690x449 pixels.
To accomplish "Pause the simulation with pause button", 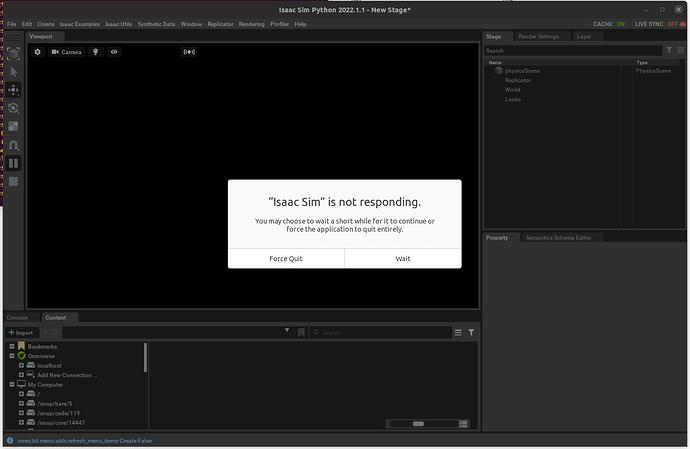I will 13,163.
